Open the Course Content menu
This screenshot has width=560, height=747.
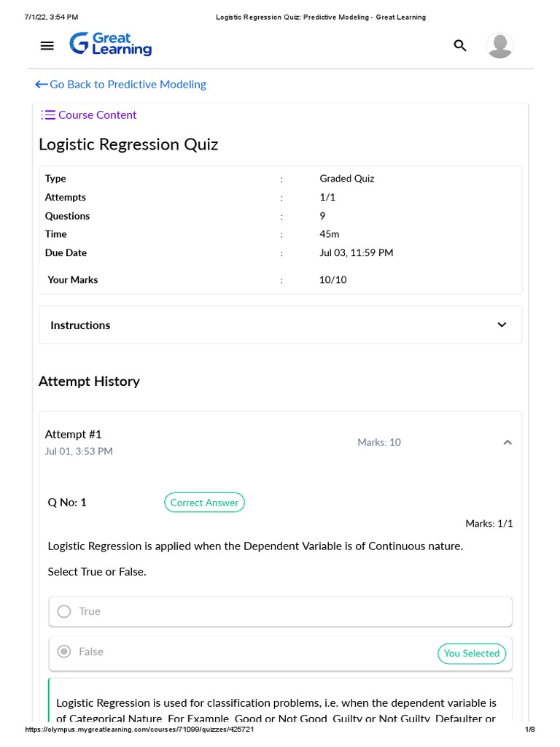coord(97,115)
